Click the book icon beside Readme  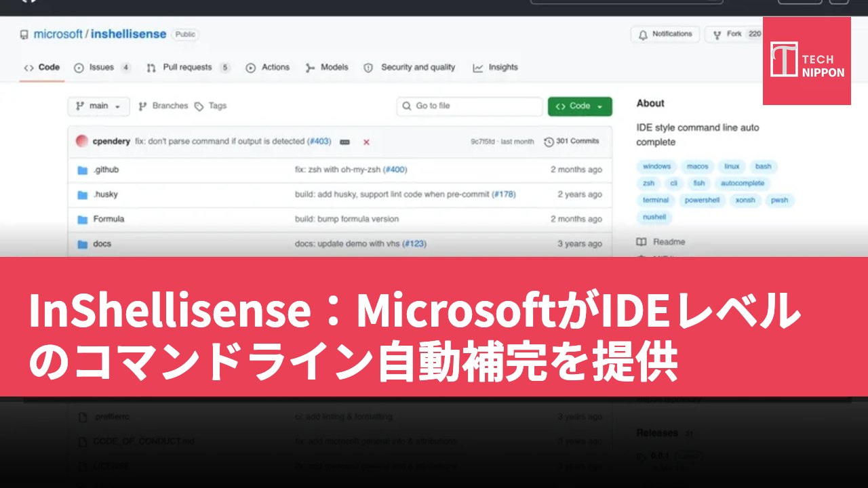tap(642, 242)
